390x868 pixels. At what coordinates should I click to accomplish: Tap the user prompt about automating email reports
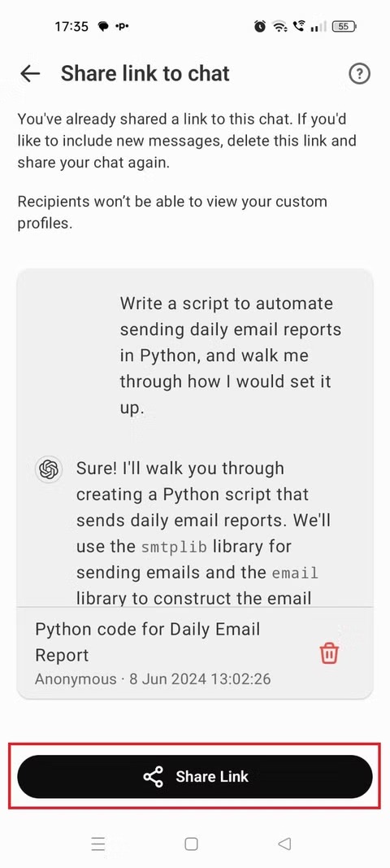230,355
